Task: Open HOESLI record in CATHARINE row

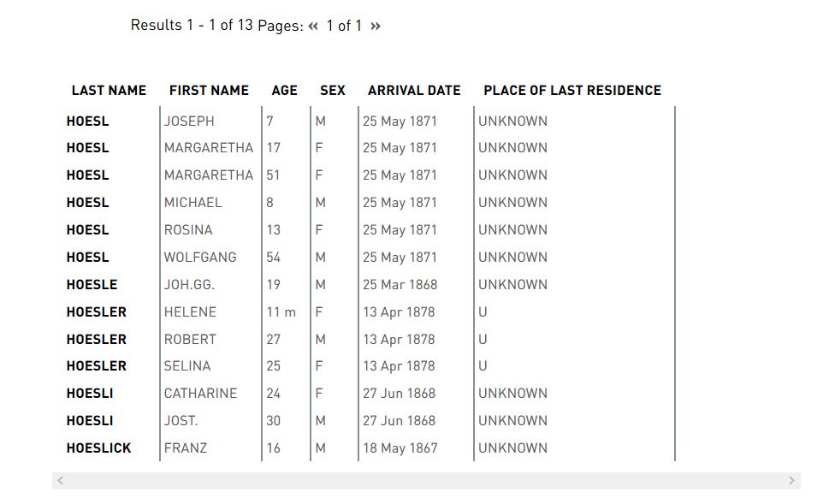Action: [90, 393]
